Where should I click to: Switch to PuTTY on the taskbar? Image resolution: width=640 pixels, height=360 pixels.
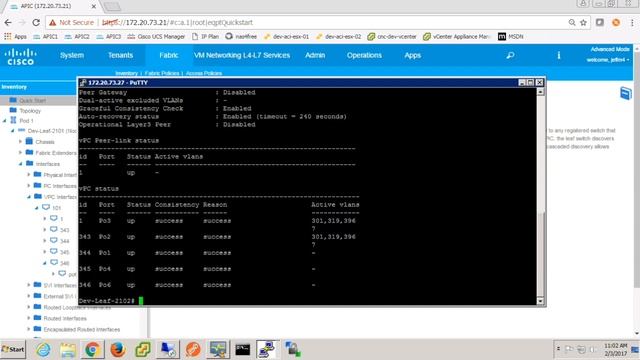pos(267,349)
